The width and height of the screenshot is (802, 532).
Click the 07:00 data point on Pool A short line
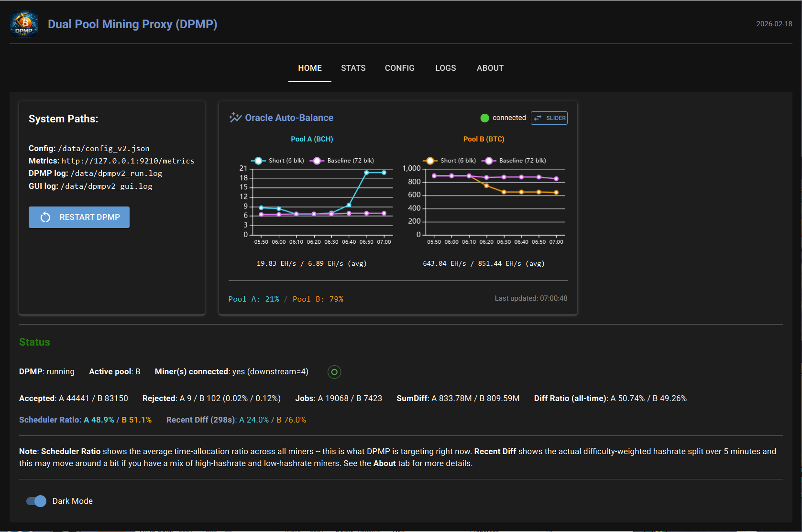pos(384,173)
